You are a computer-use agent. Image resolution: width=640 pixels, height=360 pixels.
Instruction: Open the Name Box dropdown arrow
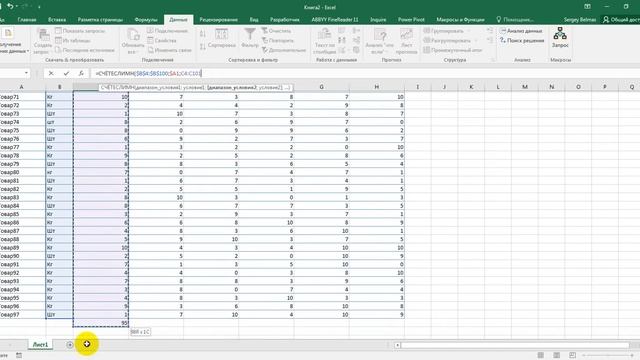pos(27,73)
